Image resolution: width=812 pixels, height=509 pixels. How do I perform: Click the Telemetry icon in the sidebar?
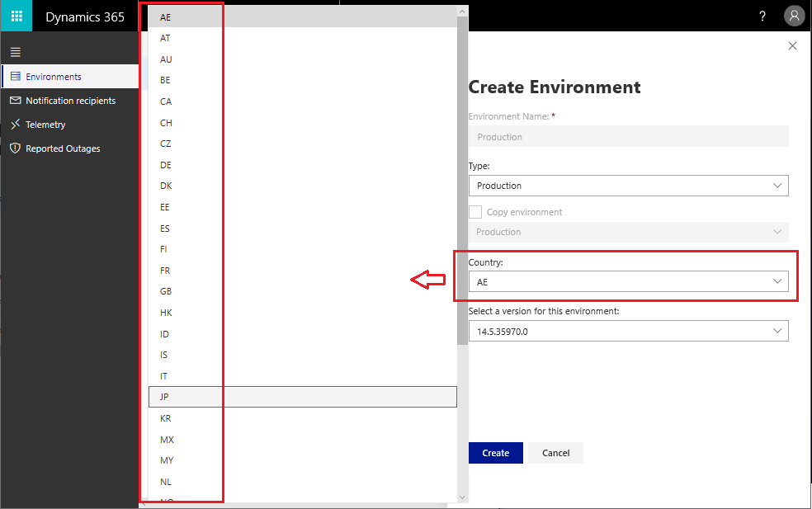point(16,125)
